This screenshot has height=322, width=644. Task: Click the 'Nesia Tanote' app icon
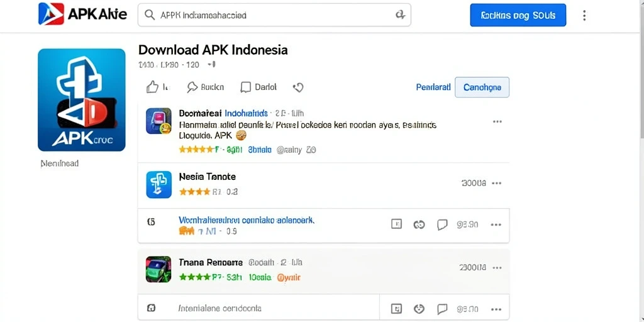point(158,184)
